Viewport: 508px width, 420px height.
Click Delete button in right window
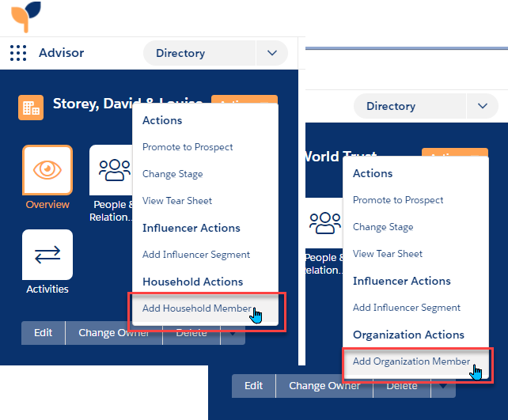coord(402,386)
